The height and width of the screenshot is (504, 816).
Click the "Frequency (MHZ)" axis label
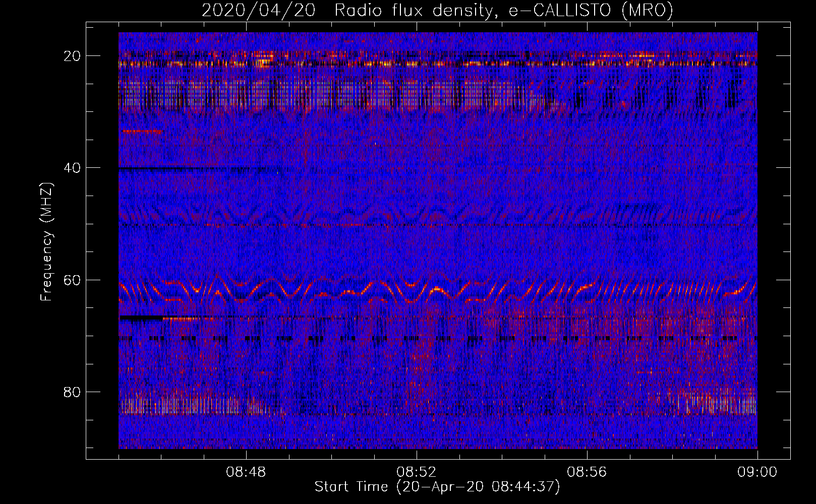click(x=46, y=242)
